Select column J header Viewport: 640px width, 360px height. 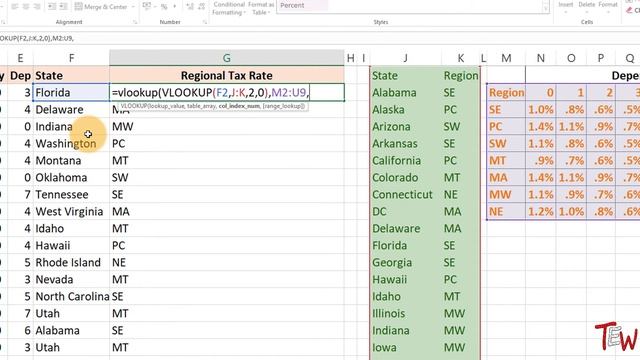(405, 58)
